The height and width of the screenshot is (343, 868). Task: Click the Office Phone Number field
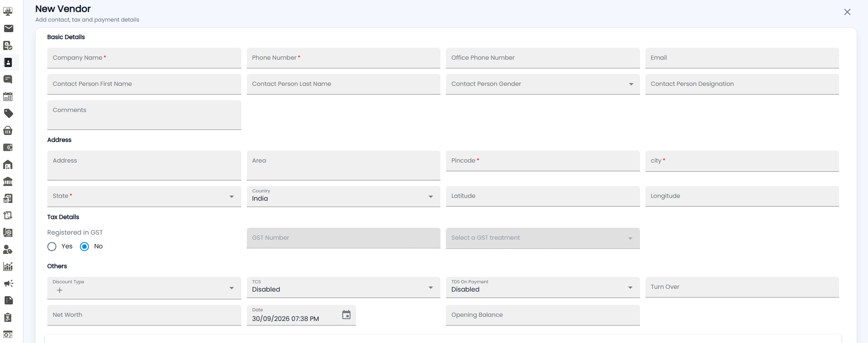click(x=543, y=58)
